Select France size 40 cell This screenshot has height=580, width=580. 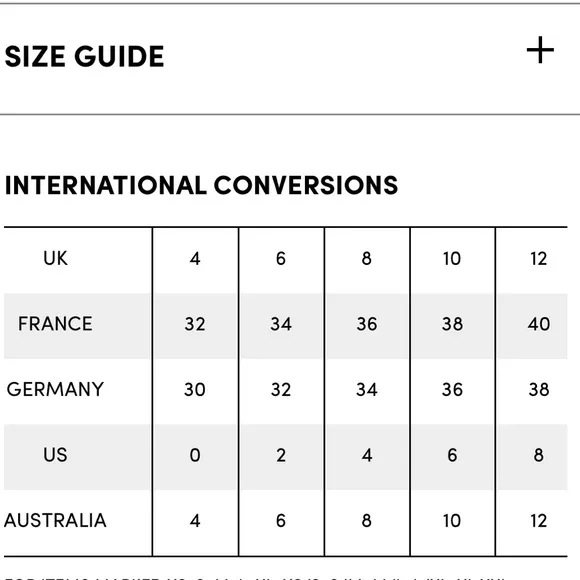pyautogui.click(x=539, y=324)
